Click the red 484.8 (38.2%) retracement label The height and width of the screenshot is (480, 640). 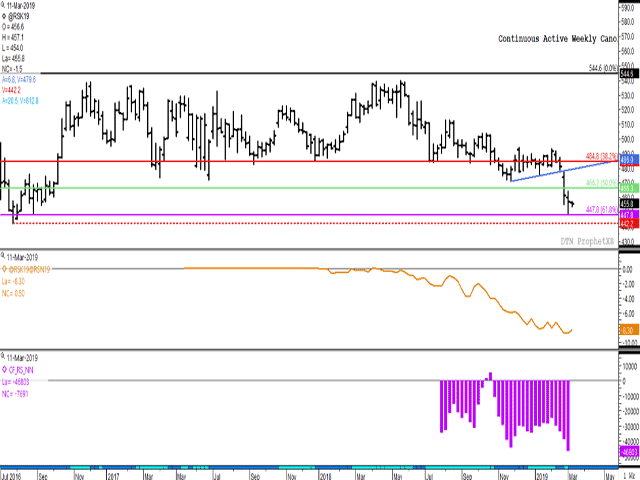pyautogui.click(x=602, y=156)
